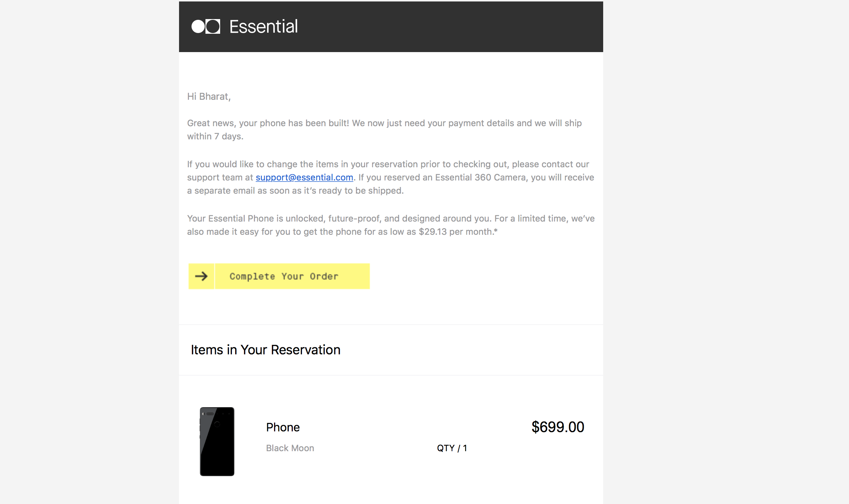Screen dimensions: 849x504
Task: Click the square shape in the Essential logo
Action: tap(213, 26)
